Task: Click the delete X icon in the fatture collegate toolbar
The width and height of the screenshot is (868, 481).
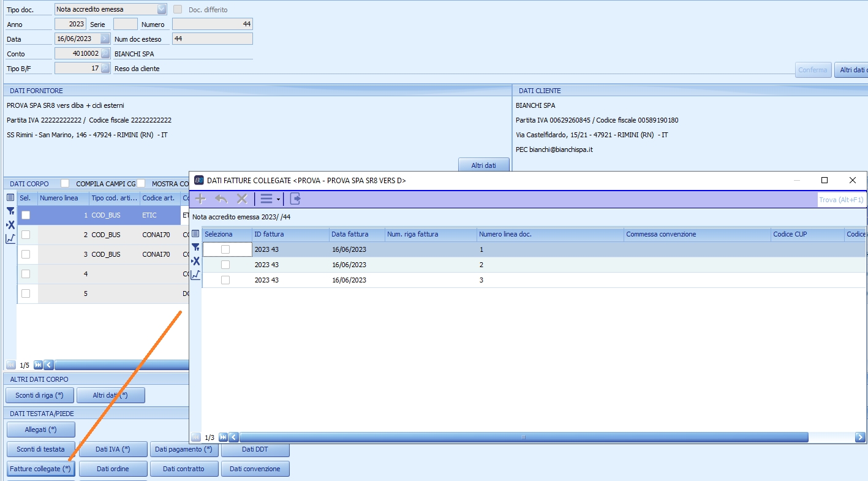Action: click(x=242, y=199)
